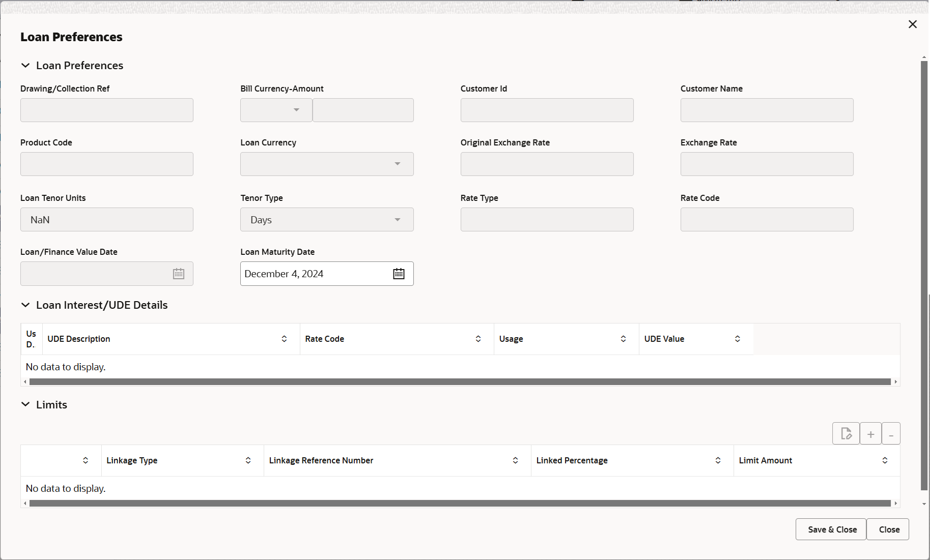Sort by Usage column
The width and height of the screenshot is (930, 560).
[x=623, y=339]
